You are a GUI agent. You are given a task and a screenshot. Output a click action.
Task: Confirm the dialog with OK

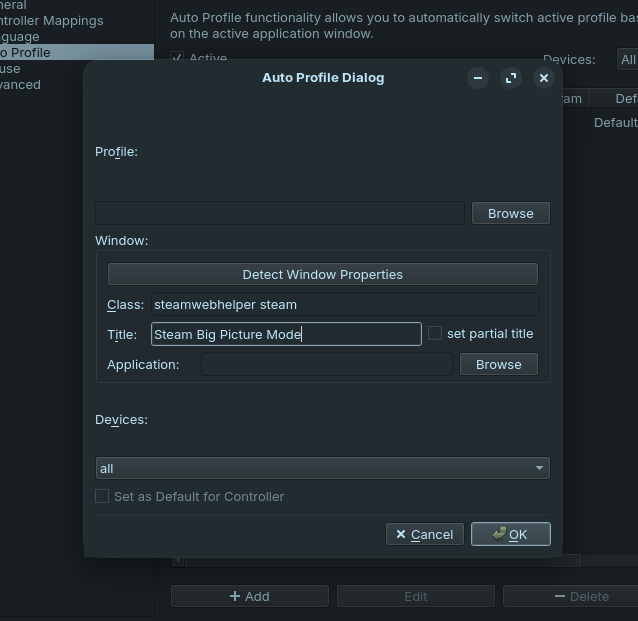point(510,534)
